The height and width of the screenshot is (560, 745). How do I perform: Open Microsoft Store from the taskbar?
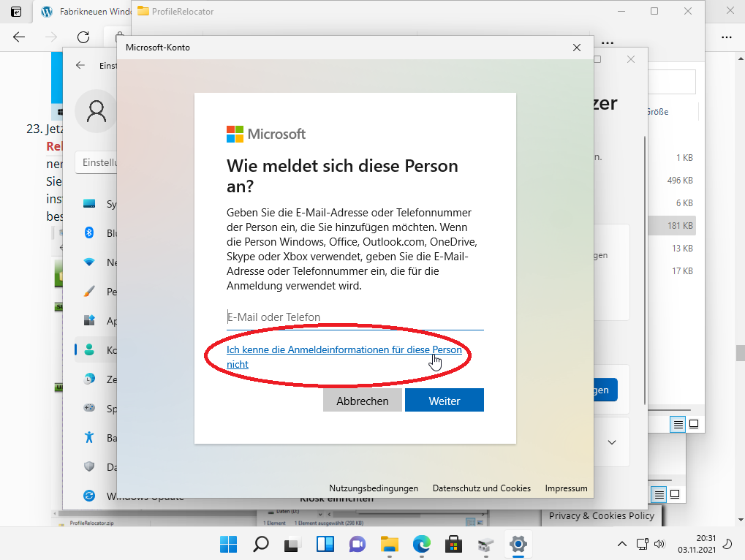pyautogui.click(x=454, y=545)
